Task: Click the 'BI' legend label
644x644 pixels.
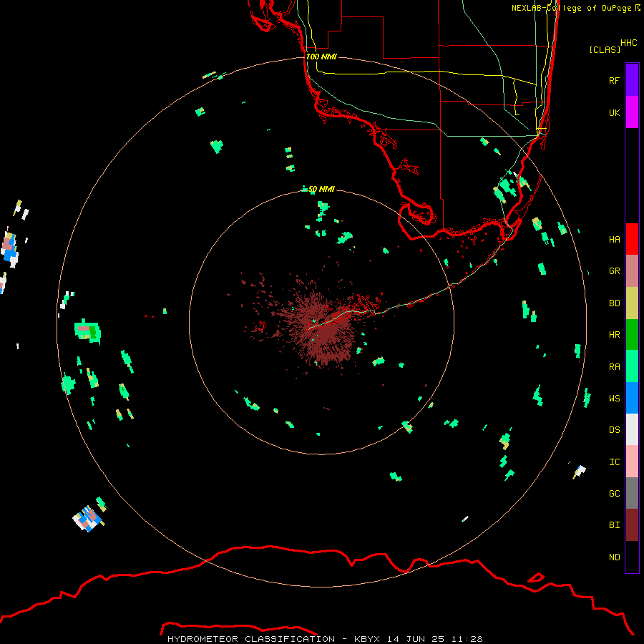Action: (x=615, y=525)
